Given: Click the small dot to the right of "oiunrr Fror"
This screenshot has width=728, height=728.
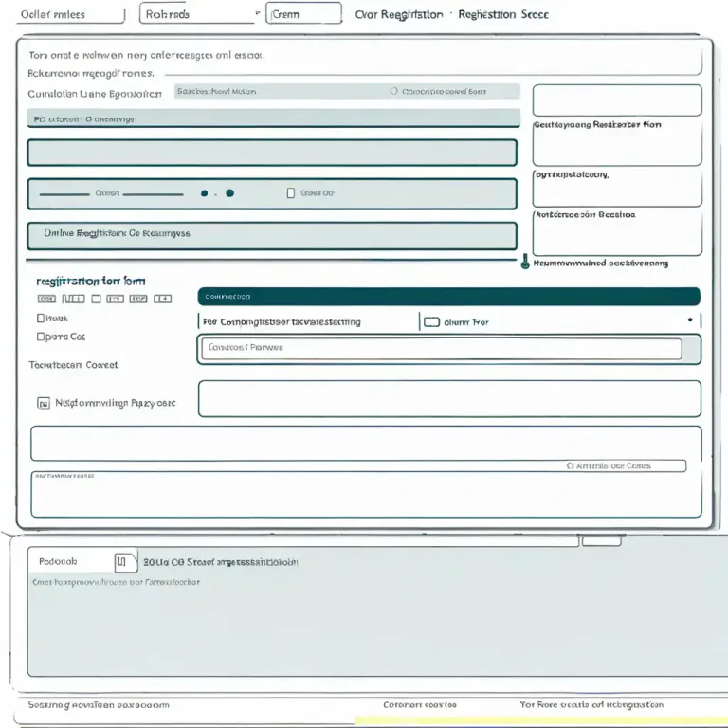Looking at the screenshot, I should [690, 319].
